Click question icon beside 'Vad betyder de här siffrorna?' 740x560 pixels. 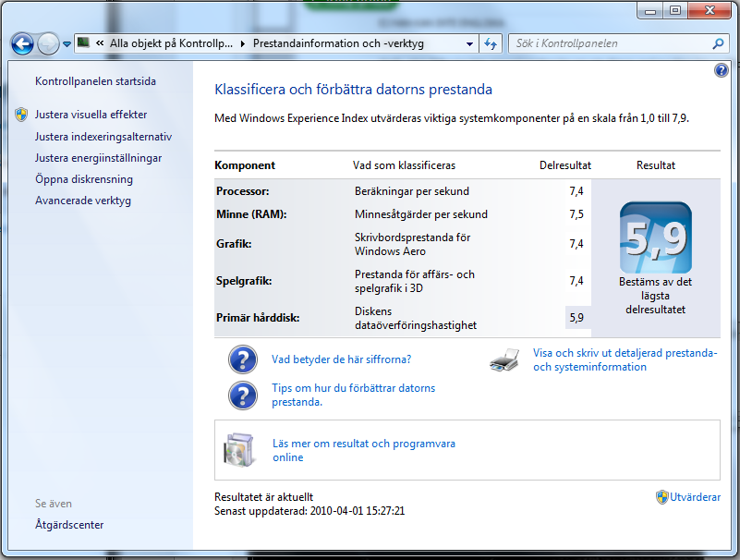(x=243, y=359)
